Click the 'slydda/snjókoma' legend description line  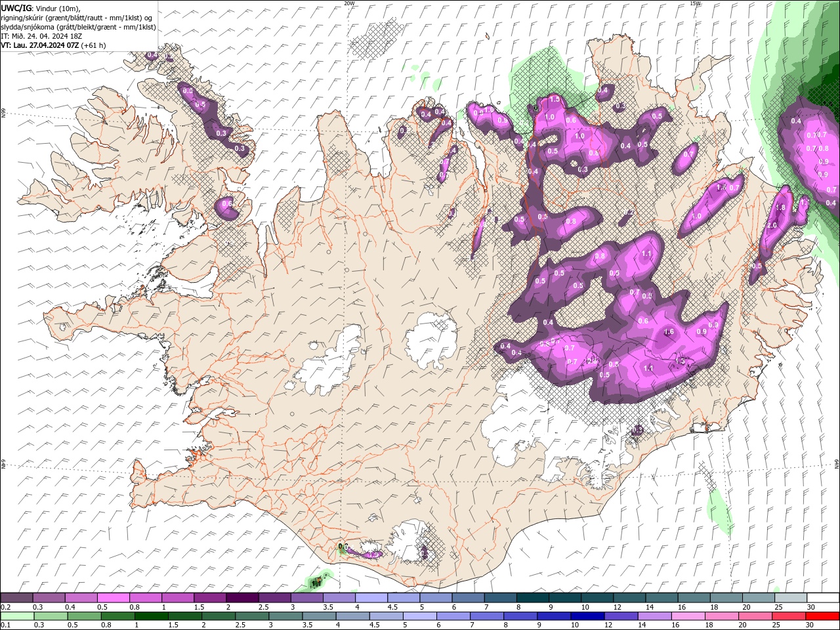[x=79, y=27]
